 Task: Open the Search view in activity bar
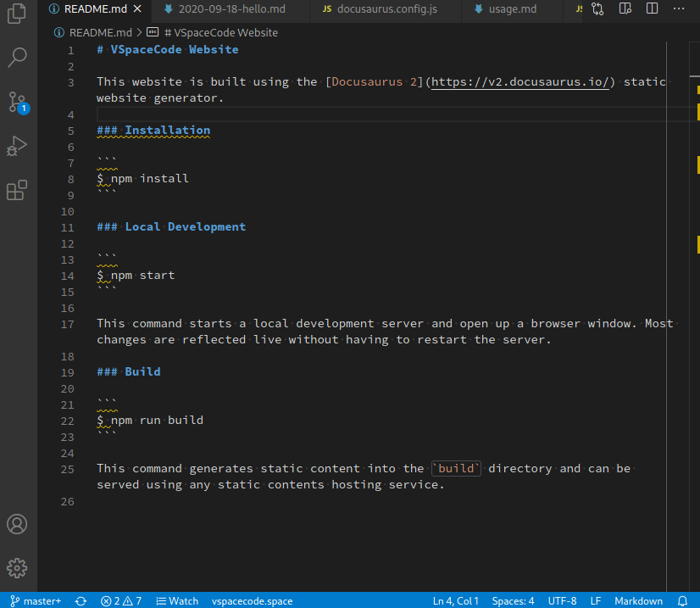(x=17, y=57)
